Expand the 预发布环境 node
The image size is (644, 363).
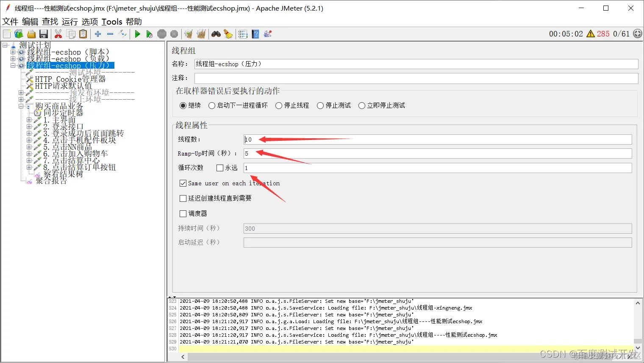pyautogui.click(x=21, y=92)
